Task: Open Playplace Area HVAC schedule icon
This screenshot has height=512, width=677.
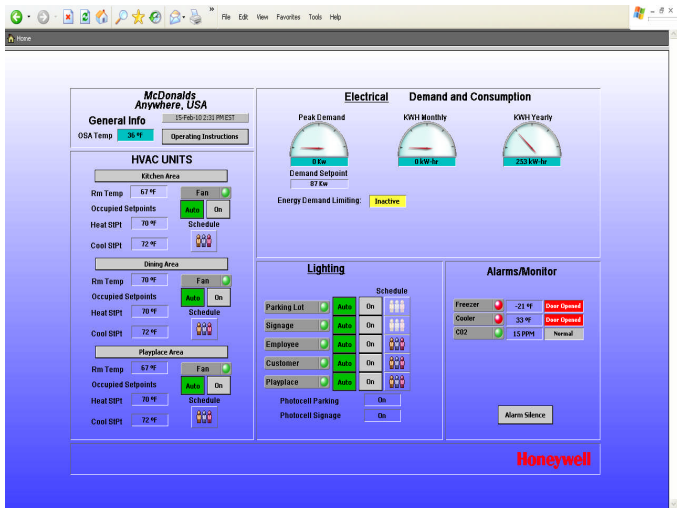Action: (204, 417)
